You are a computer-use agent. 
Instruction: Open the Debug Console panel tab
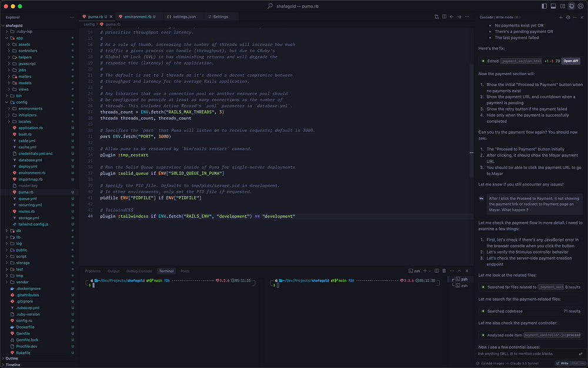tap(139, 271)
